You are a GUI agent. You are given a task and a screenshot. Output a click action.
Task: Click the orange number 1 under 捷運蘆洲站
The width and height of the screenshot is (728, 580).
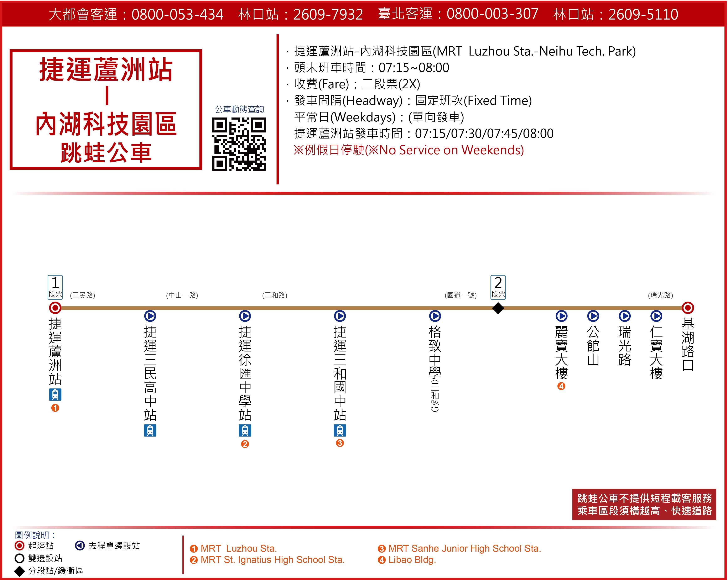(55, 408)
